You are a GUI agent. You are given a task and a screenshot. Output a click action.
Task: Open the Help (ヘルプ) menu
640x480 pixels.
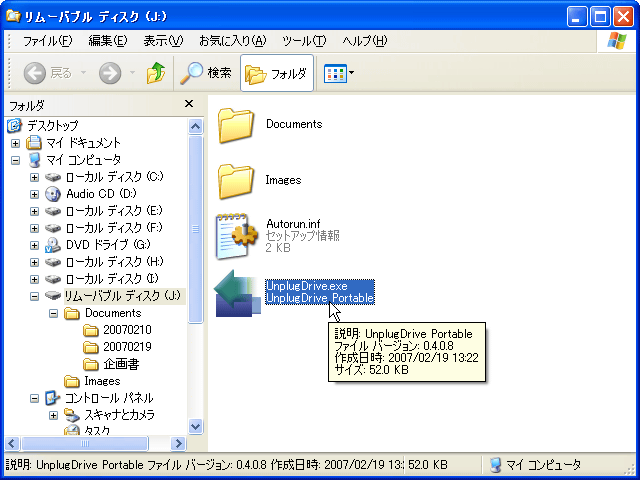[x=363, y=41]
